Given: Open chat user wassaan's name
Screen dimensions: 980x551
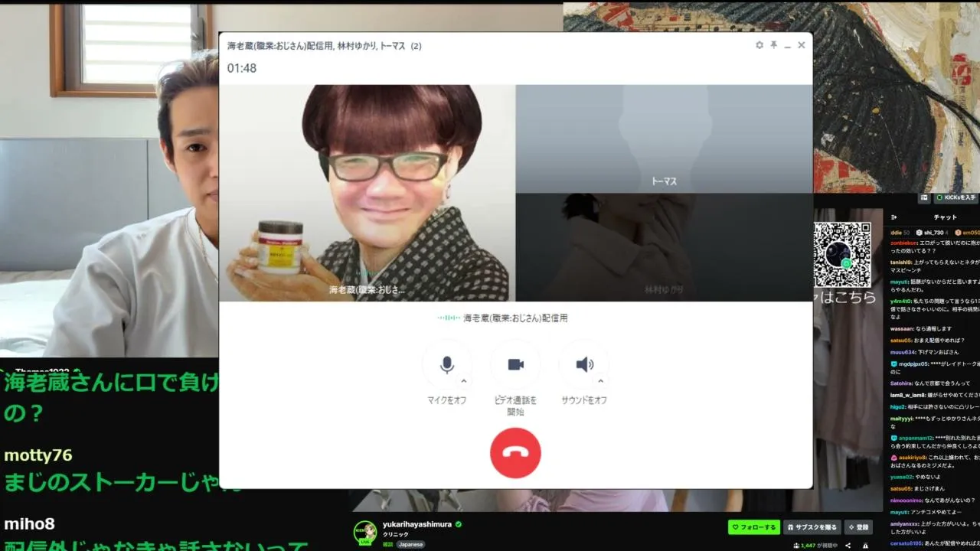Looking at the screenshot, I should pyautogui.click(x=902, y=328).
